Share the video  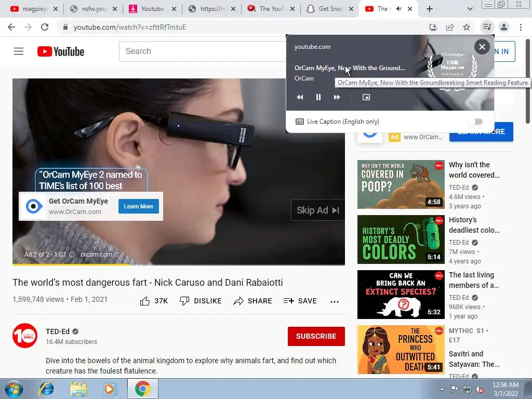(x=253, y=301)
